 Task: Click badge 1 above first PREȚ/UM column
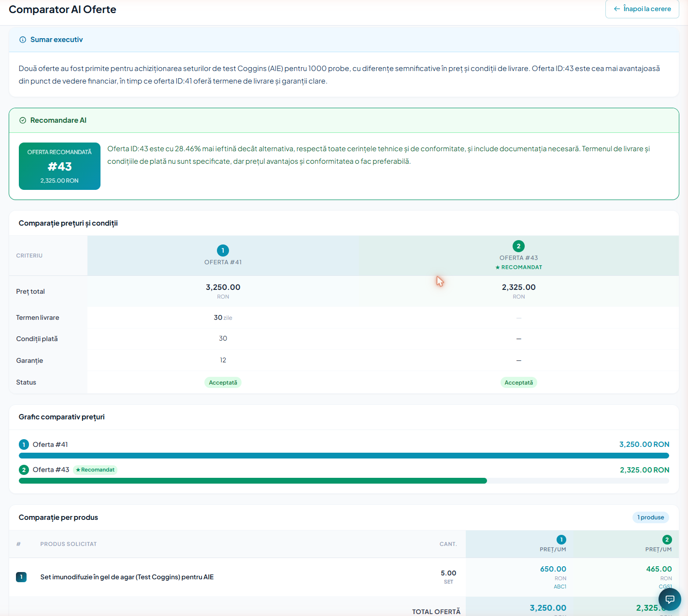tap(561, 540)
